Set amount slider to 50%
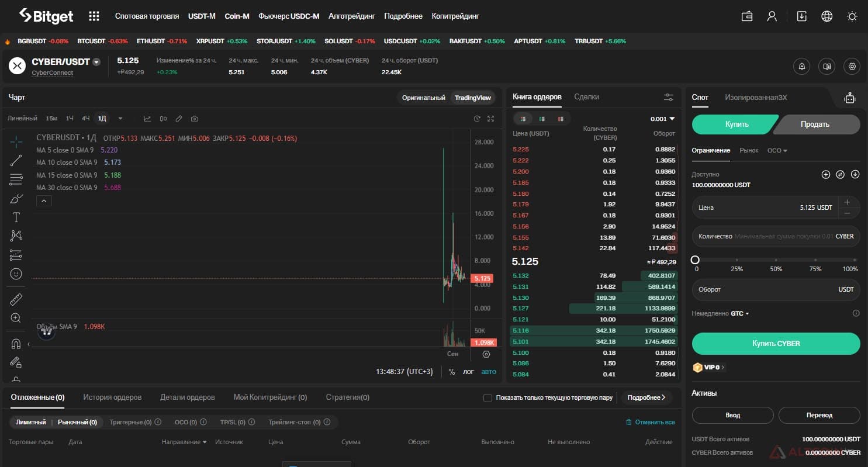 point(776,260)
